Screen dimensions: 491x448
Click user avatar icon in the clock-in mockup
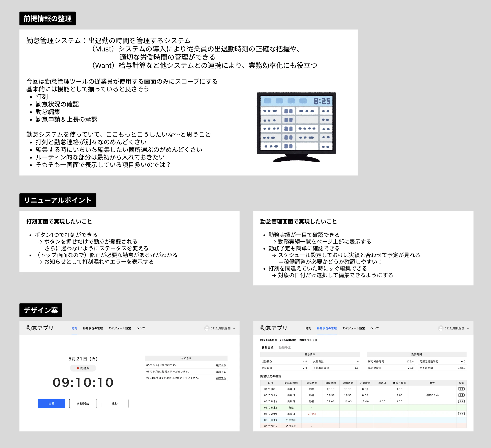pyautogui.click(x=207, y=328)
